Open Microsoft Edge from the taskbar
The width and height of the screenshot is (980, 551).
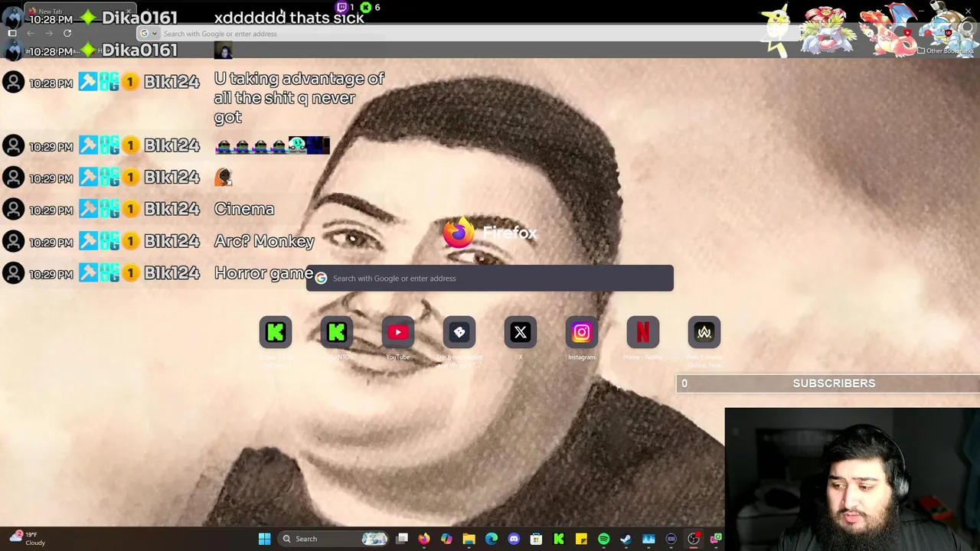click(x=492, y=539)
